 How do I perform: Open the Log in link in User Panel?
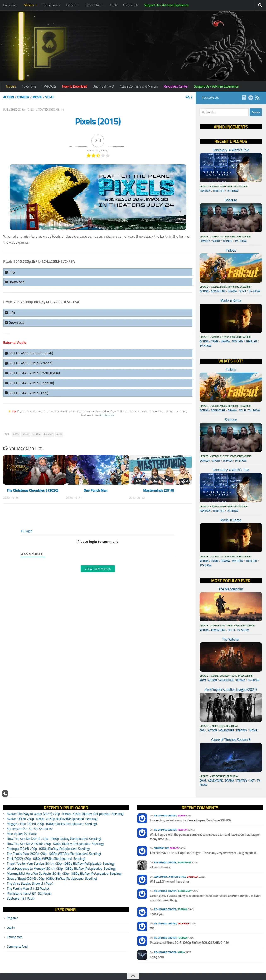(11, 928)
